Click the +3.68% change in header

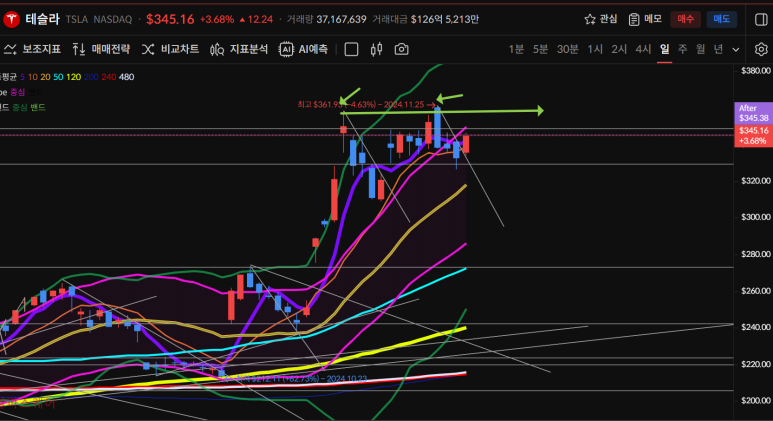pos(217,19)
